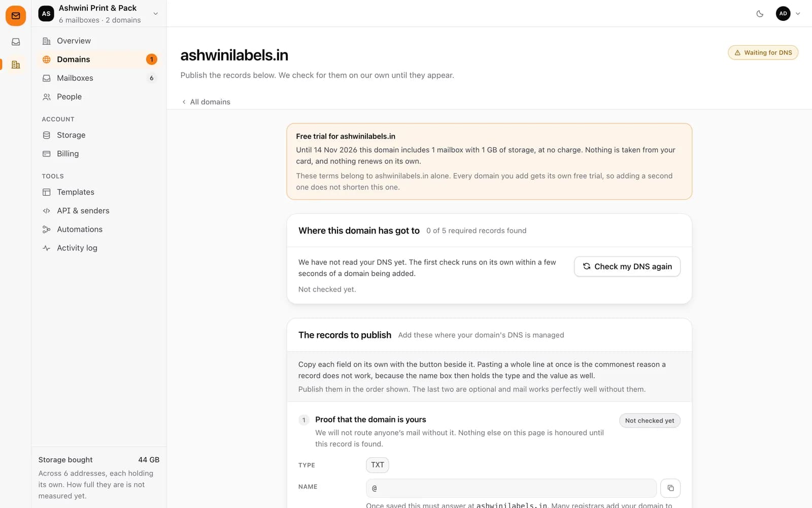Viewport: 812px width, 508px height.
Task: Open Billing settings
Action: [x=99, y=153]
